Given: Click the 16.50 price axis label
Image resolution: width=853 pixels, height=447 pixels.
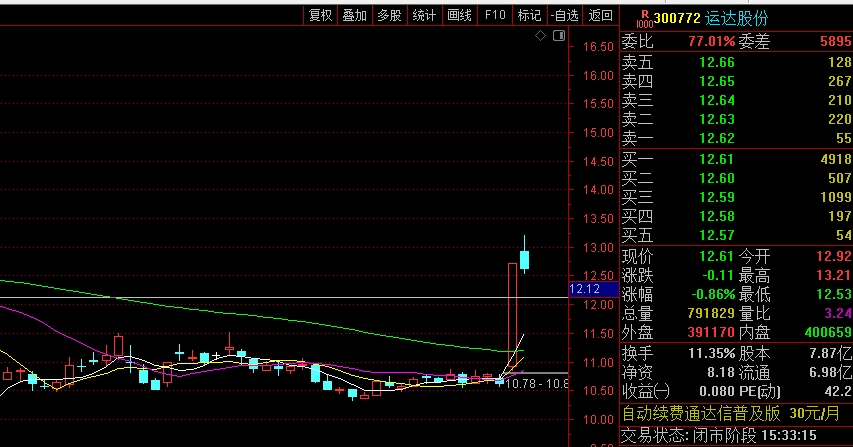Looking at the screenshot, I should coord(598,47).
